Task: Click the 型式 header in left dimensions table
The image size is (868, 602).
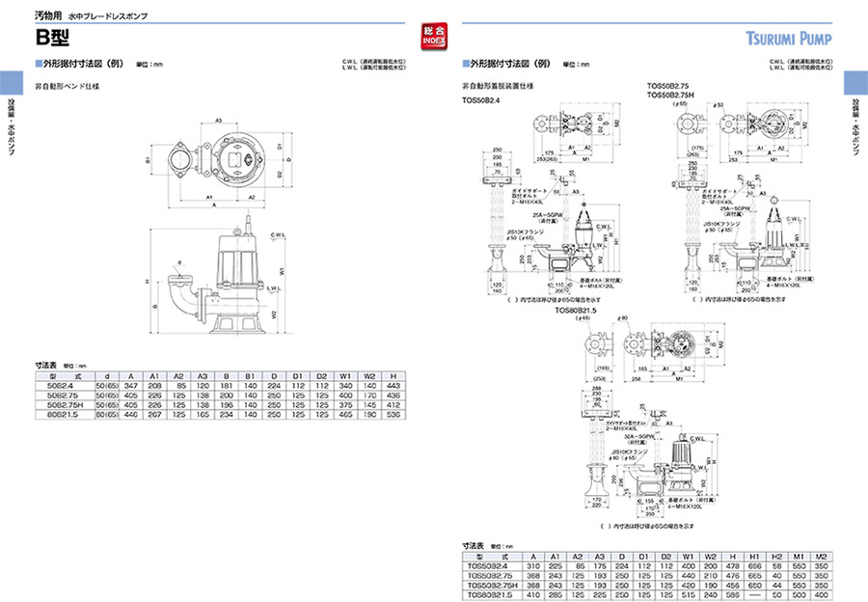Action: click(60, 378)
